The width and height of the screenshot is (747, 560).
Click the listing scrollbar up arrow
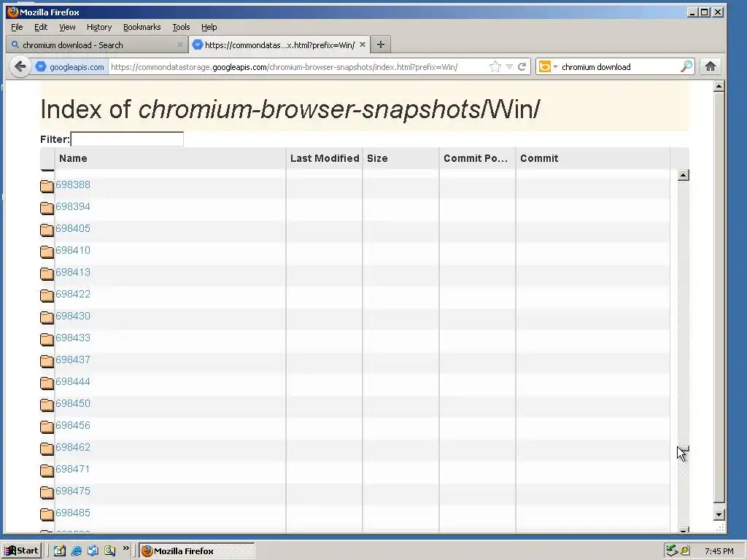click(683, 175)
